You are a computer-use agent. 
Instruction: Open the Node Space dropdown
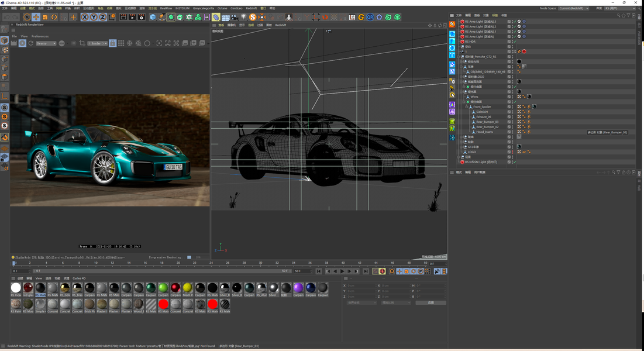click(573, 8)
